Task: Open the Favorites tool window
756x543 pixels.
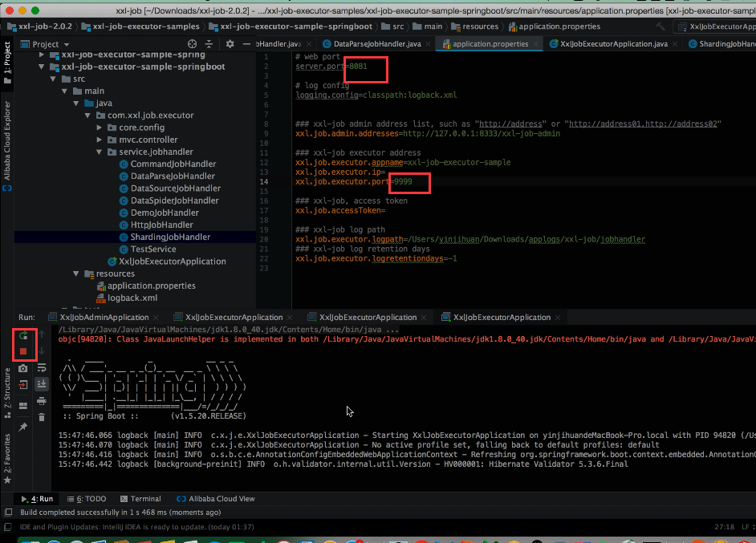Action: 6,458
